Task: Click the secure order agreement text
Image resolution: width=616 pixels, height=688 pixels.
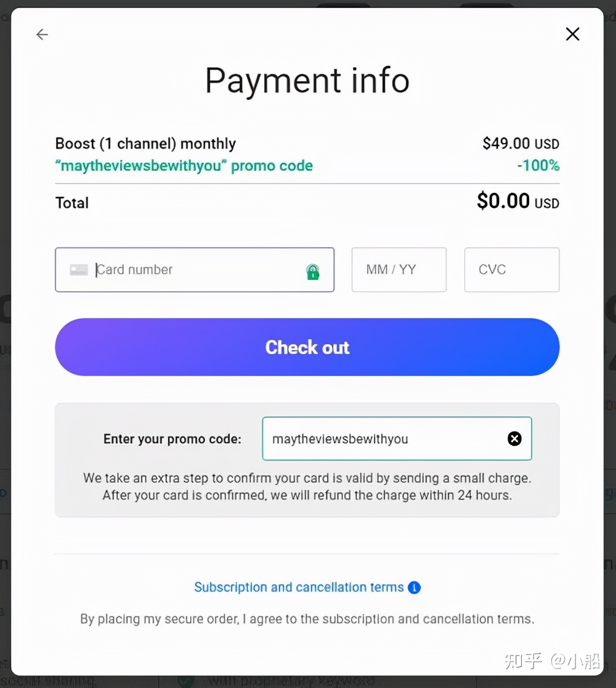Action: (x=307, y=619)
